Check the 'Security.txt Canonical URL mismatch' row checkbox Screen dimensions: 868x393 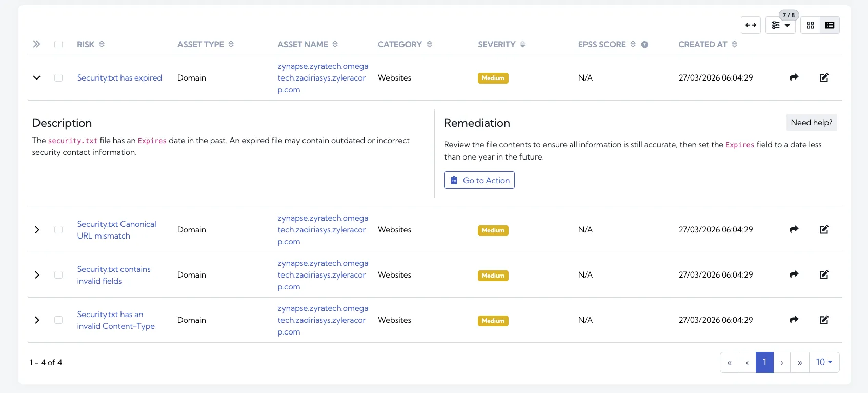tap(58, 230)
